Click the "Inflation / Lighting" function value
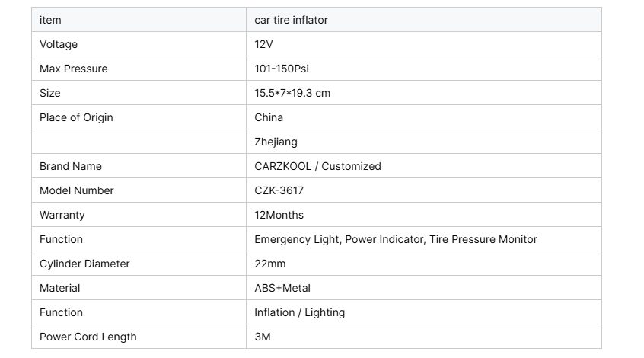 (x=299, y=312)
